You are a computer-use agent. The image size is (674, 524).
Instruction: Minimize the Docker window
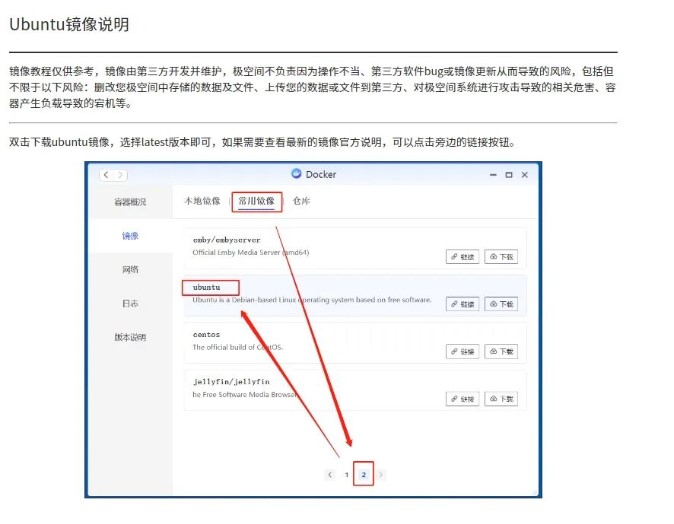pos(493,175)
